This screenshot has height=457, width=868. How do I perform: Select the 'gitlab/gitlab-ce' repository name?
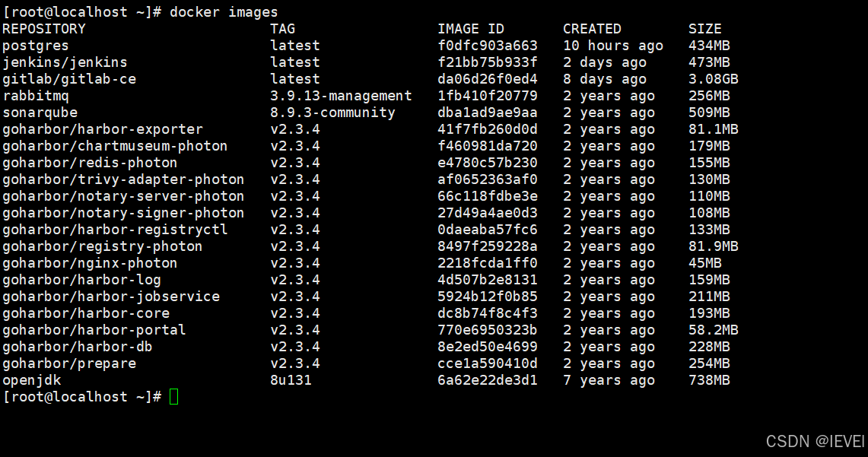(x=69, y=79)
